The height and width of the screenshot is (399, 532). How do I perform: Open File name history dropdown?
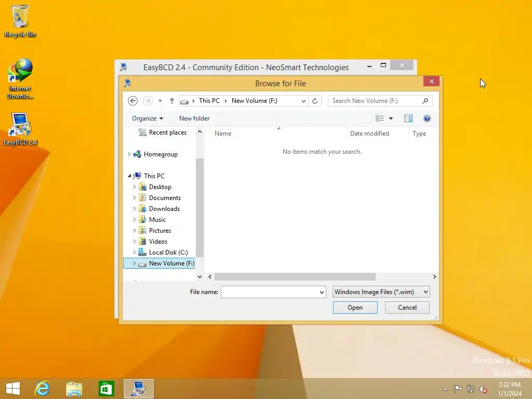pos(322,292)
